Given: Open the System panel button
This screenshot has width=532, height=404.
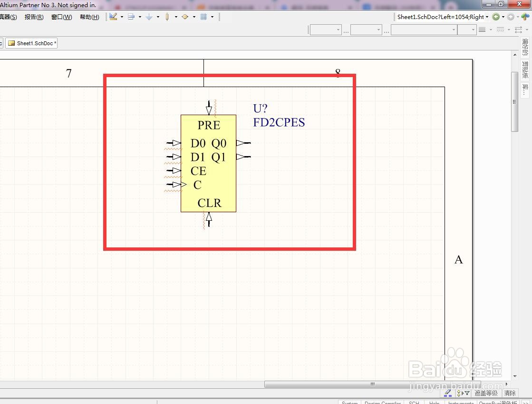Looking at the screenshot, I should (x=350, y=402).
